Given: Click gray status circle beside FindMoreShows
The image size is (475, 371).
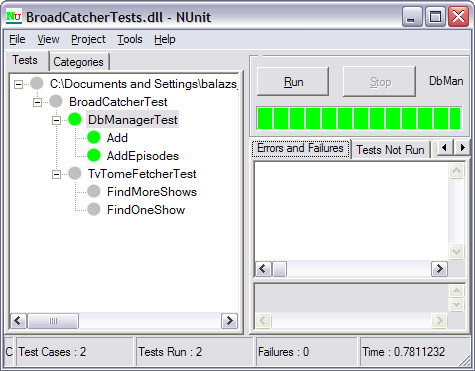Looking at the screenshot, I should point(94,191).
